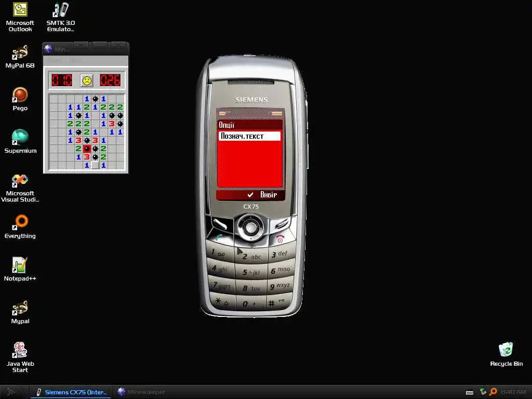Click the Minesweeper title bar gem icon
532x399 pixels.
pos(48,49)
